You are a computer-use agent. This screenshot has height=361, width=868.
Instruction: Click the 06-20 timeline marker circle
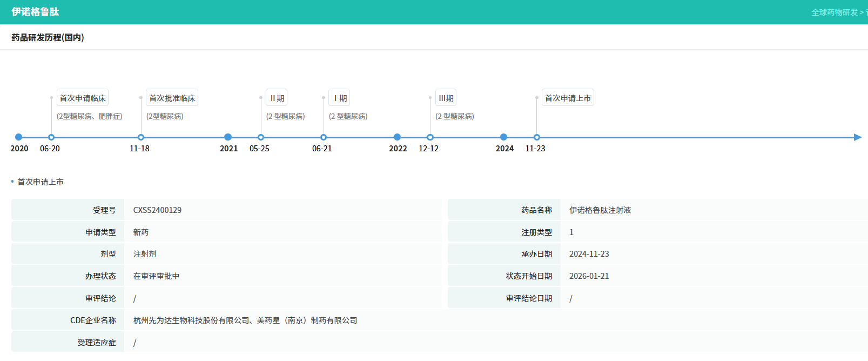tap(51, 137)
